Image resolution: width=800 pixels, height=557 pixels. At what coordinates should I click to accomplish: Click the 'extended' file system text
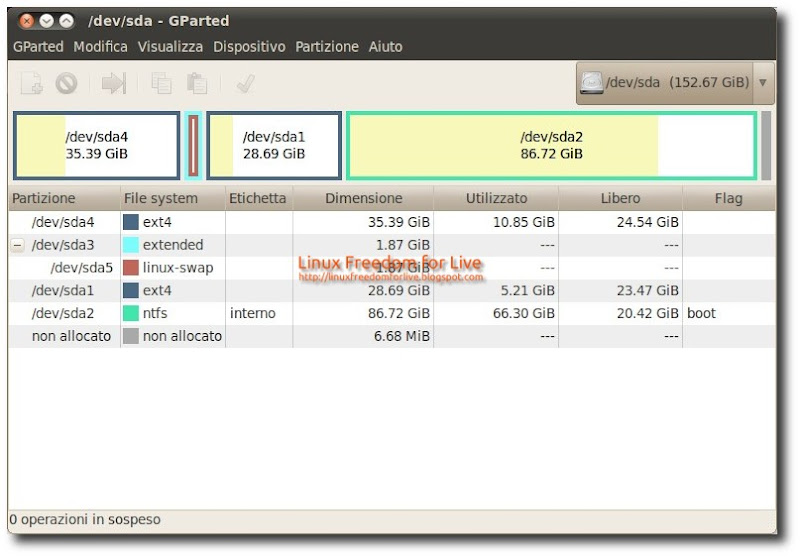point(173,245)
